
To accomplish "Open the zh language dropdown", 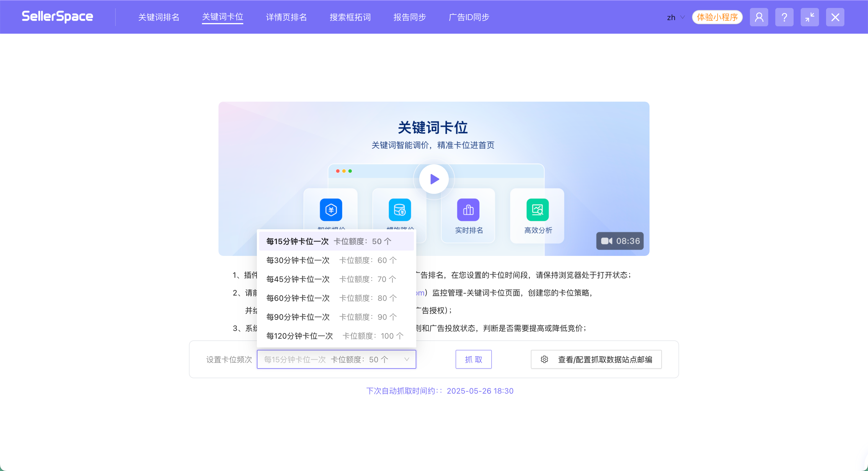I will point(675,17).
